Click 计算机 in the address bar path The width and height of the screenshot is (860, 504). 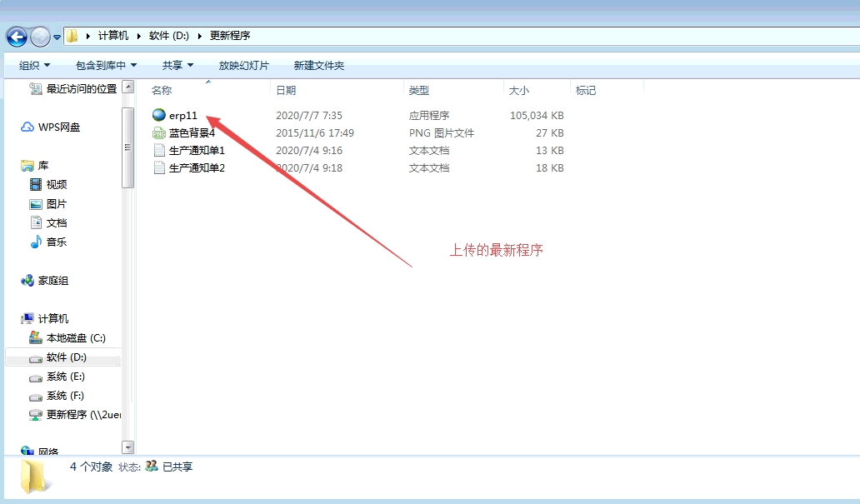pyautogui.click(x=113, y=36)
